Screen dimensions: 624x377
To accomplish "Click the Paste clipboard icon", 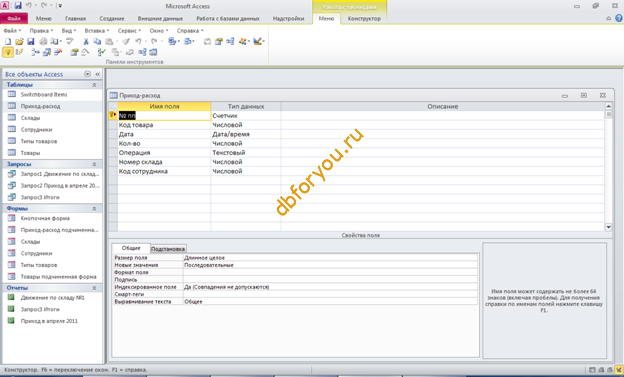I will [109, 41].
